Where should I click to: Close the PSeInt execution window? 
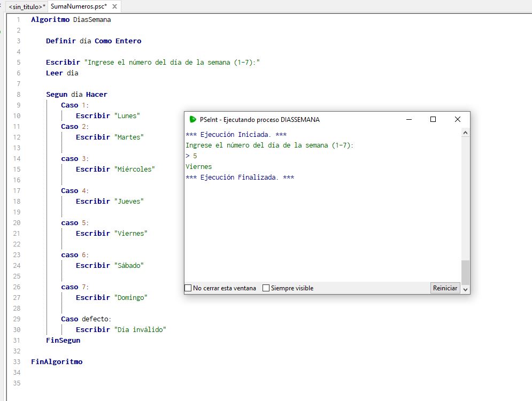(x=457, y=119)
